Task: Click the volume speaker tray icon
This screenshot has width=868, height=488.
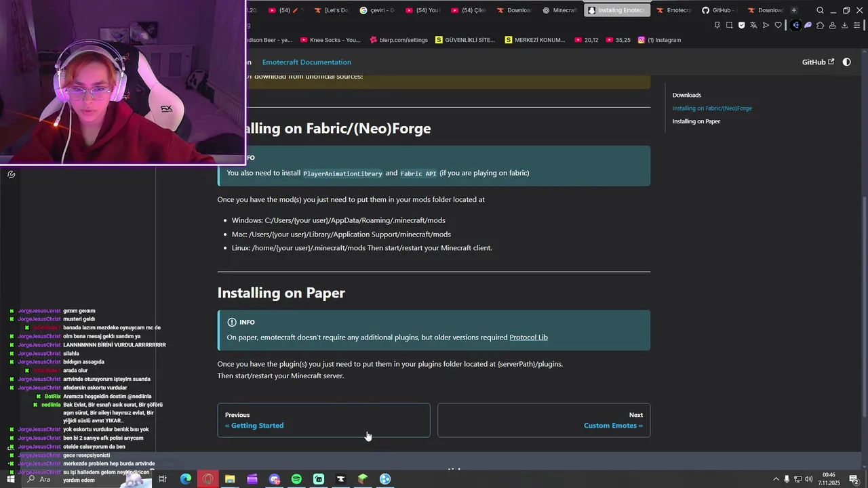Action: click(x=809, y=479)
